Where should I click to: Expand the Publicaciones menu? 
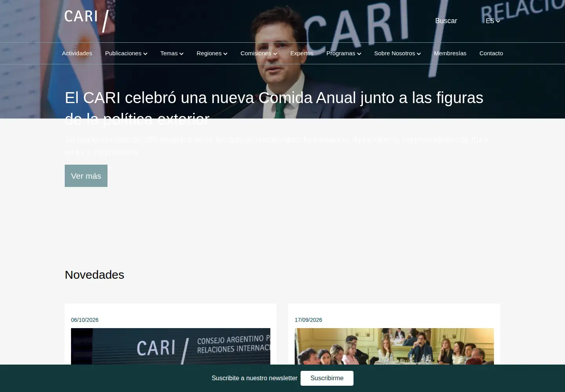click(126, 53)
